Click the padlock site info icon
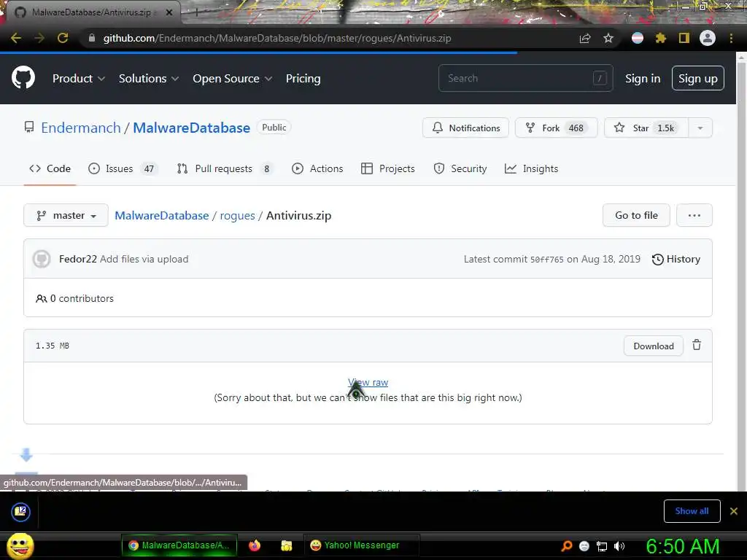747x560 pixels. 92,38
